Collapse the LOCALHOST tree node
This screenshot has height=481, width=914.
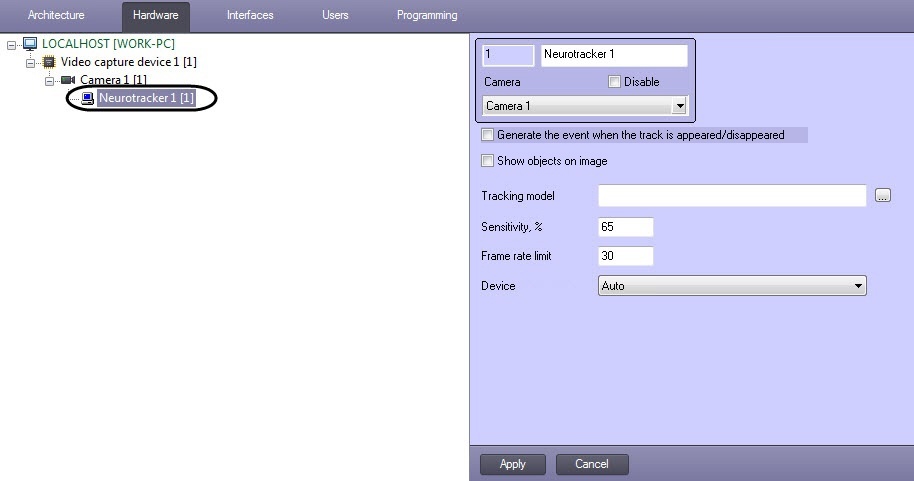12,44
